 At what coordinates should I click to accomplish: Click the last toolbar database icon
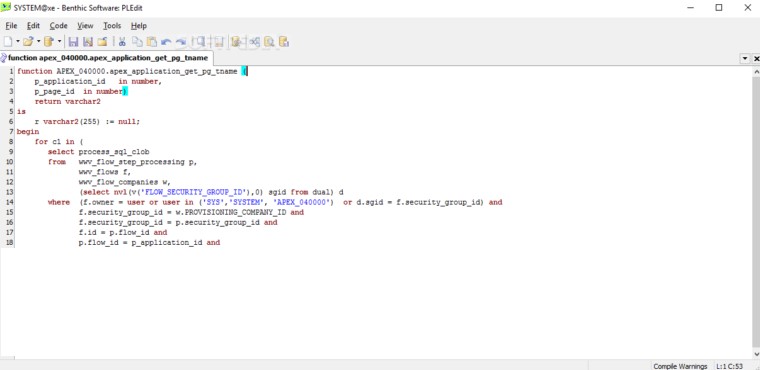coord(284,42)
